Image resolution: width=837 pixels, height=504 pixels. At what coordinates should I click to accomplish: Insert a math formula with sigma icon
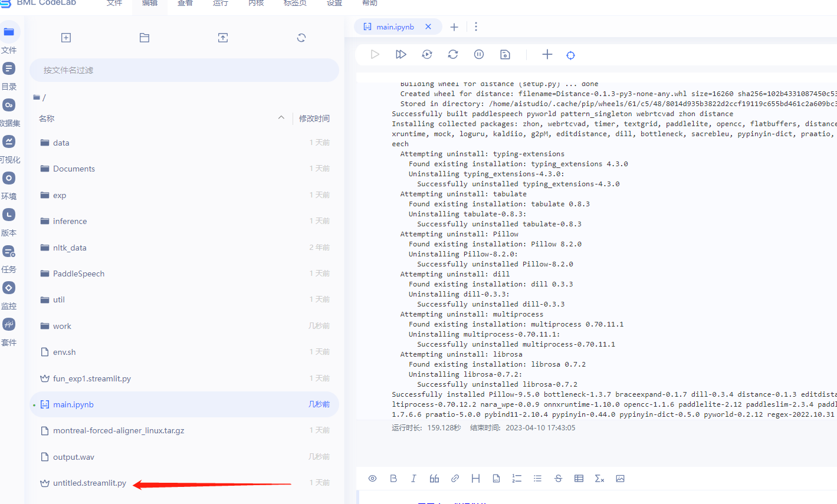coord(599,478)
